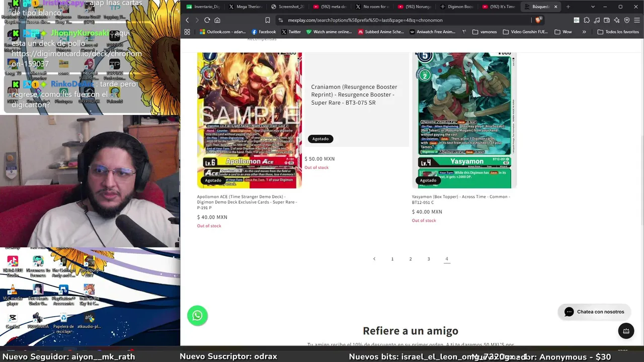This screenshot has height=362, width=644.
Task: Go to page 2 of results
Action: (x=411, y=259)
